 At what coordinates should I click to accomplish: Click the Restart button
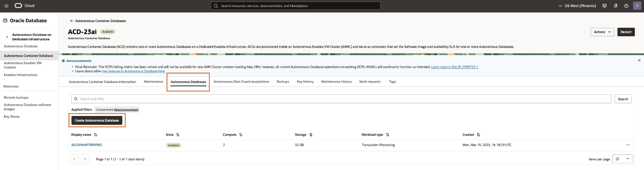point(626,32)
